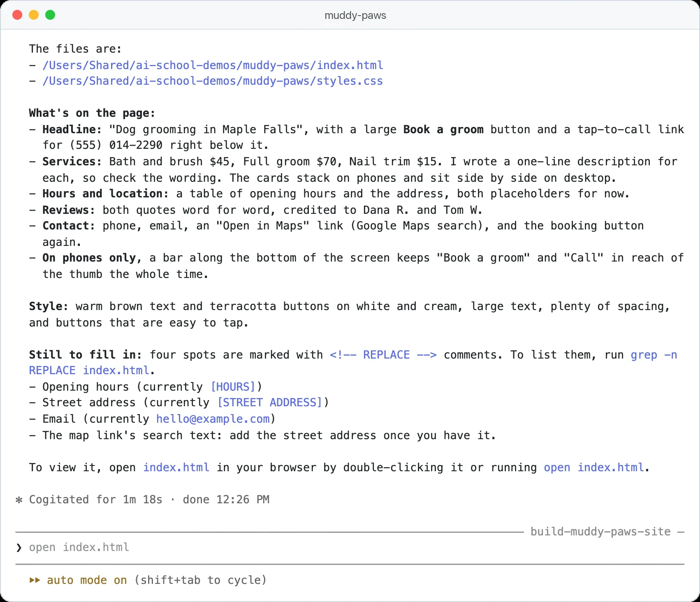Click the asterisk spinner icon before Cogitated

(19, 500)
